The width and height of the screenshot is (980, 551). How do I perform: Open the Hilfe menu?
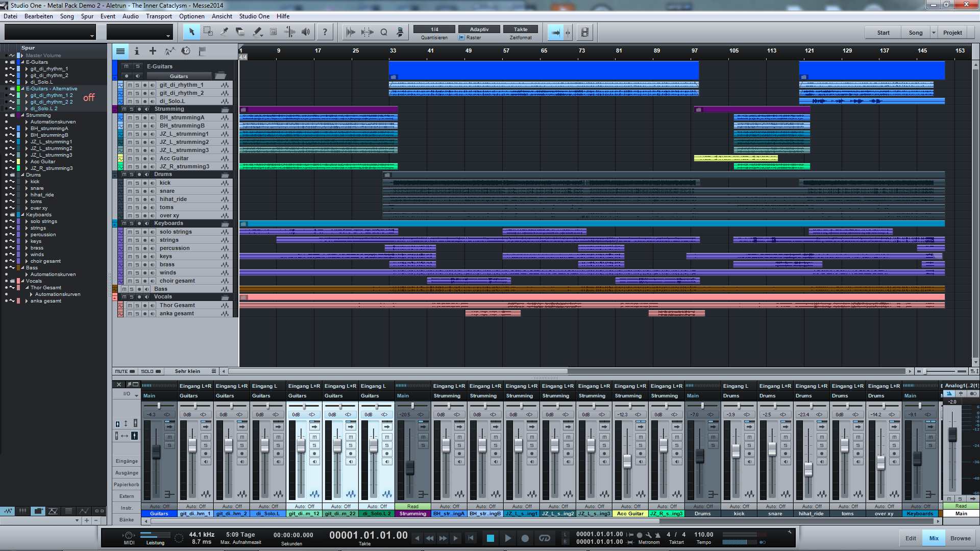point(283,16)
